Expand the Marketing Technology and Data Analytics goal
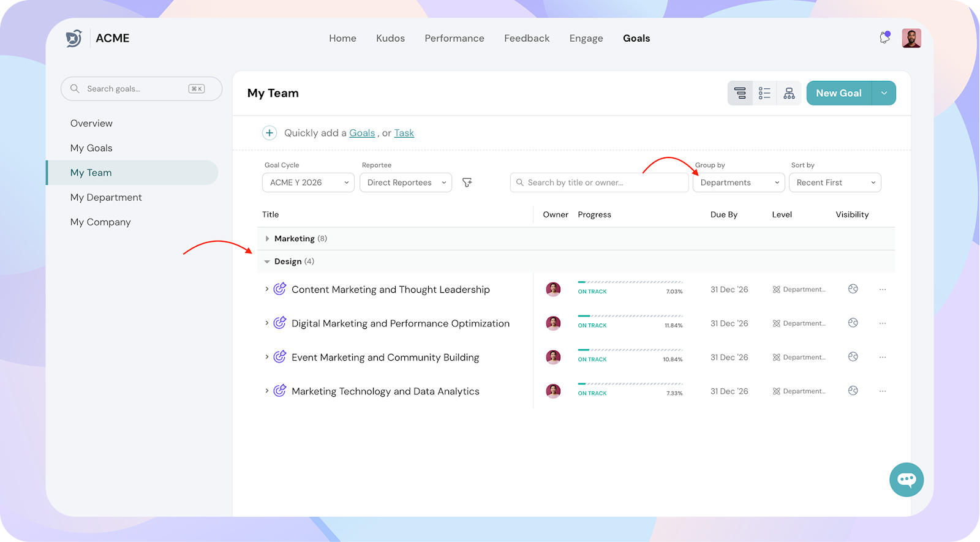Image resolution: width=980 pixels, height=542 pixels. click(x=266, y=391)
